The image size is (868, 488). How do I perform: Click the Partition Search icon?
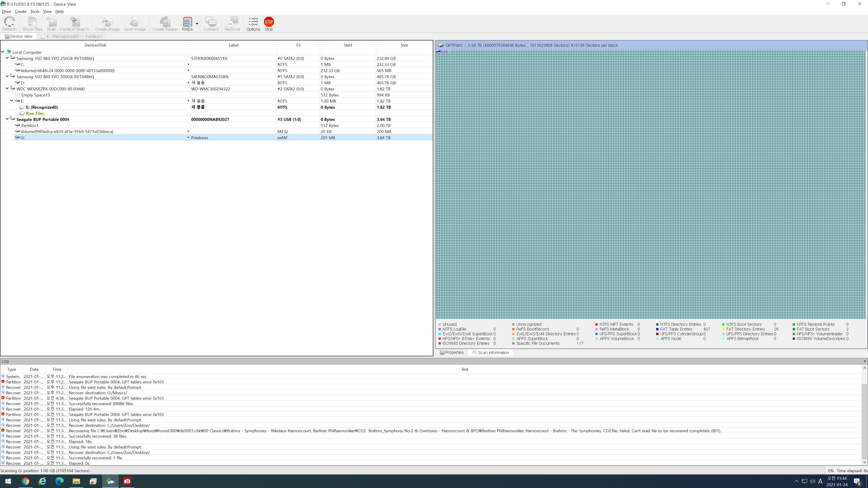[74, 24]
